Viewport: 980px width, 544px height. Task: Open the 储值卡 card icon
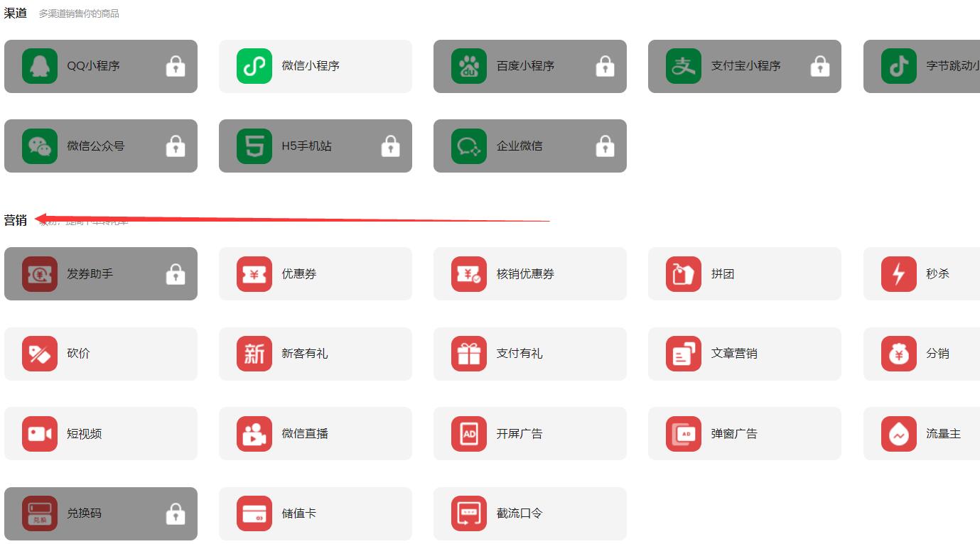tap(254, 513)
